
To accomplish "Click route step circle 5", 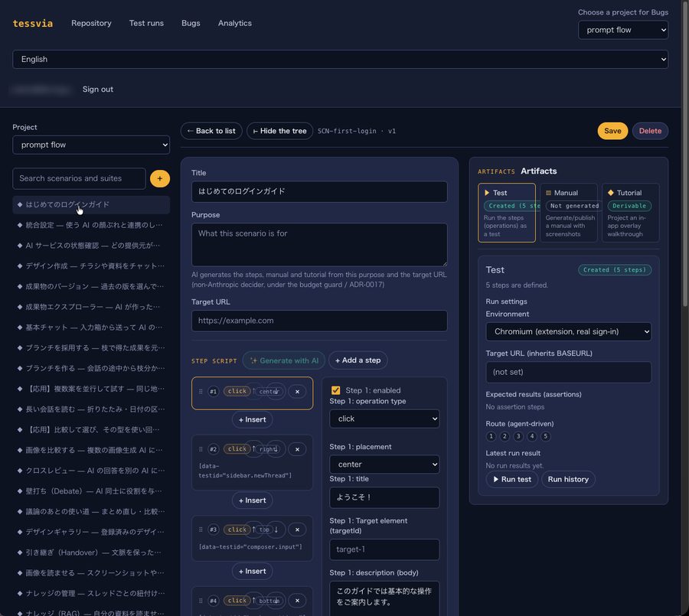I will 545,436.
